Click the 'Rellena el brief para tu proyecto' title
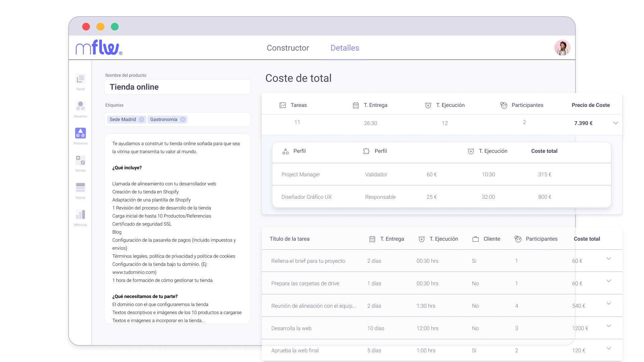The image size is (644, 362). click(x=308, y=261)
